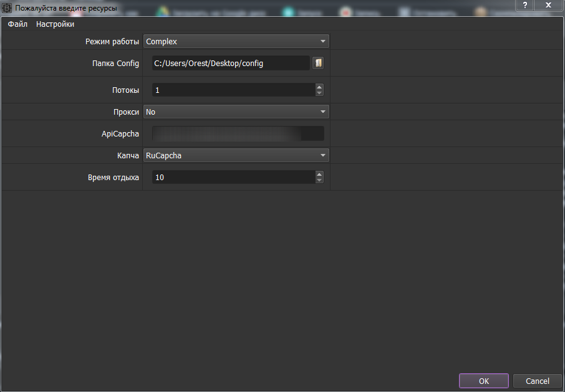Decrease the Потоки value with the down arrow
This screenshot has height=392, width=565.
[319, 93]
